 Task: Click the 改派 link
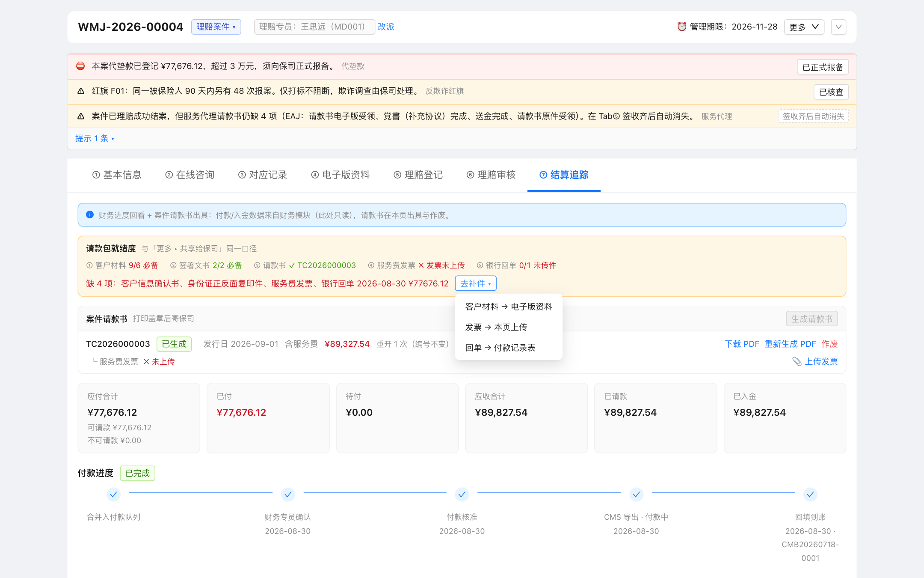[386, 27]
